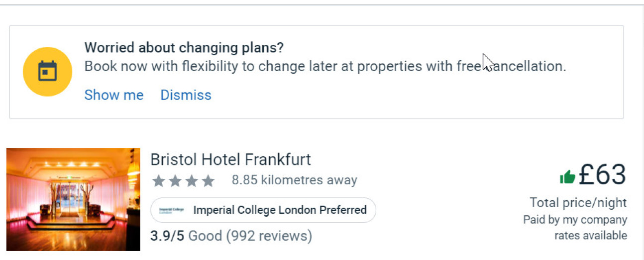Open the Bristol Hotel lobby photo
Image resolution: width=644 pixels, height=260 pixels.
click(73, 199)
